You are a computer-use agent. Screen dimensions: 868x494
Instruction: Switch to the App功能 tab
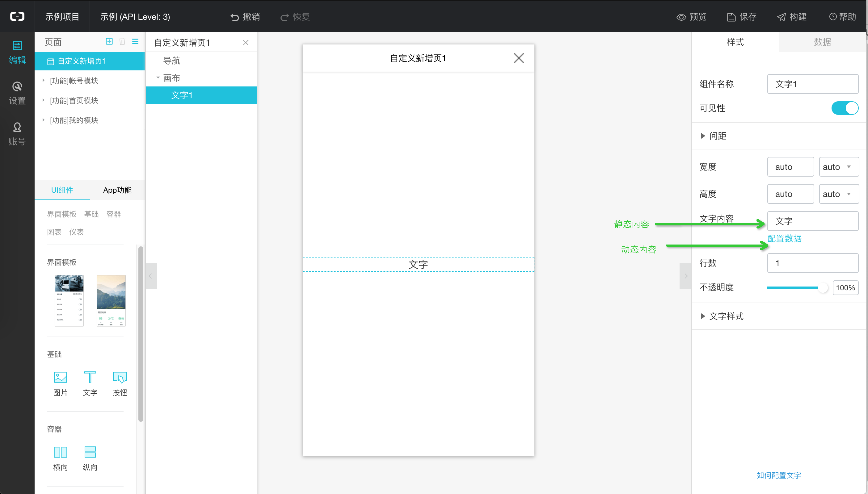pos(117,190)
